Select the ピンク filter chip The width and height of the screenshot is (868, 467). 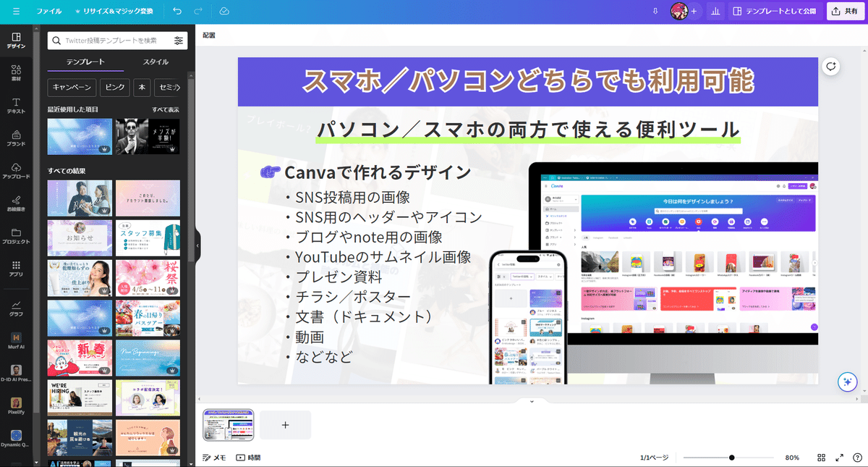[114, 88]
